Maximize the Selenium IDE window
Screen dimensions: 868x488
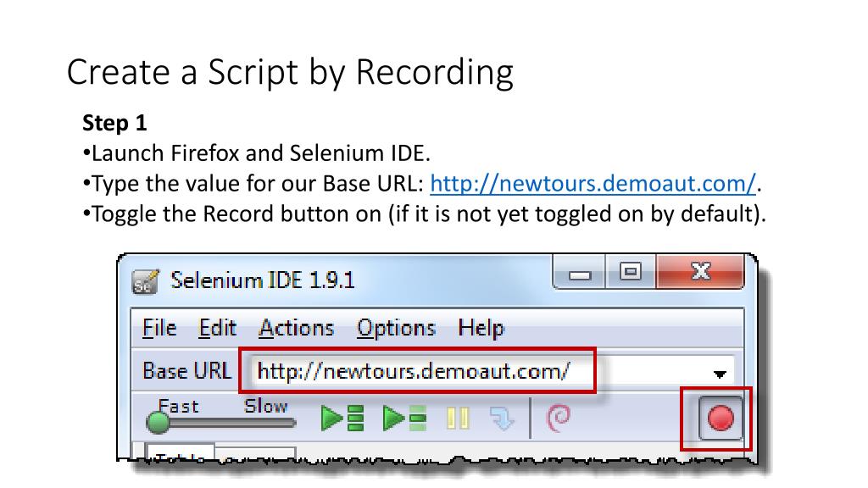tap(631, 272)
